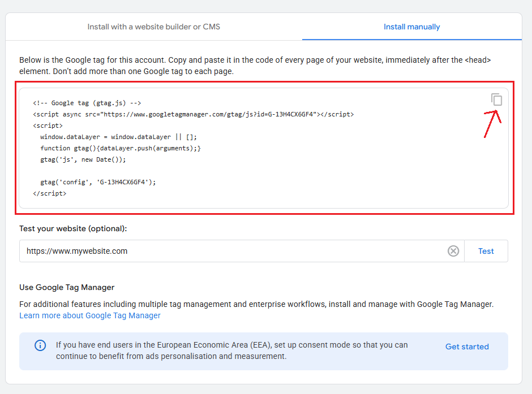
Task: Click the window.dataLayer code line
Action: point(118,137)
